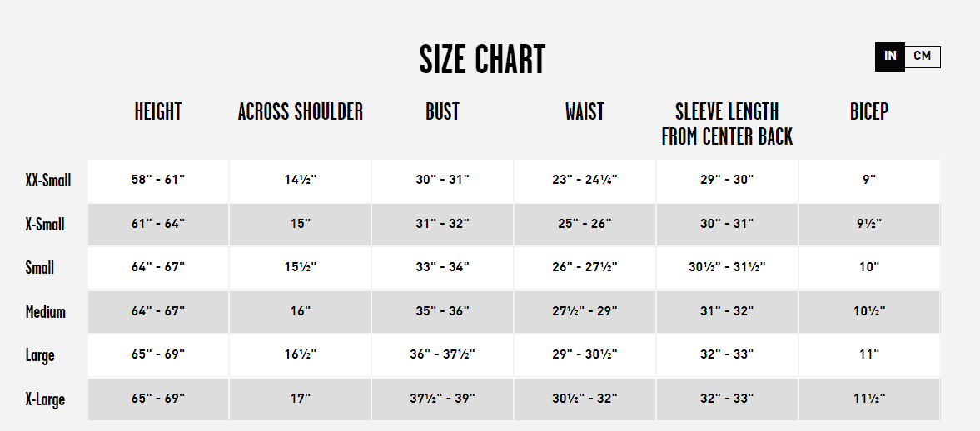Switch size chart units to CM
980x431 pixels.
922,57
